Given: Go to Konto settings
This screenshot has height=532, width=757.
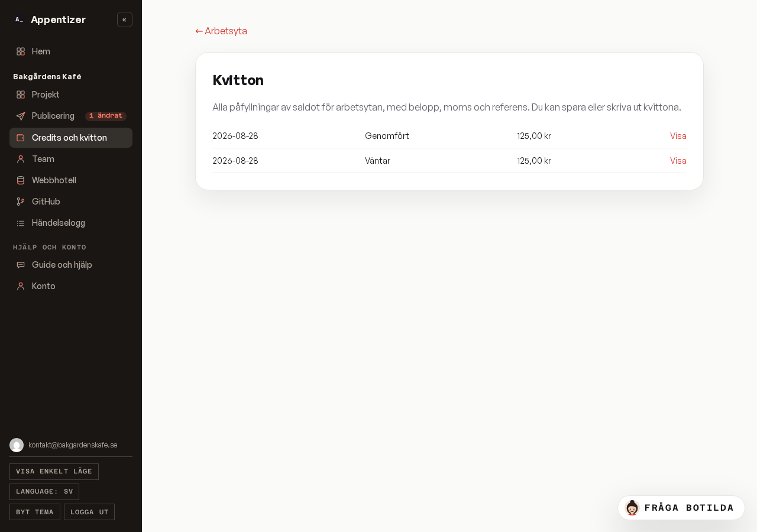Looking at the screenshot, I should [x=71, y=286].
